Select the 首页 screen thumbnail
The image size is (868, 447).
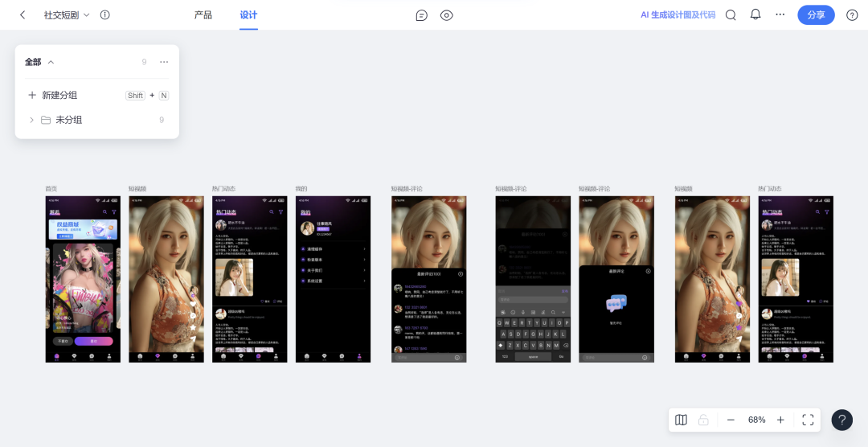83,278
